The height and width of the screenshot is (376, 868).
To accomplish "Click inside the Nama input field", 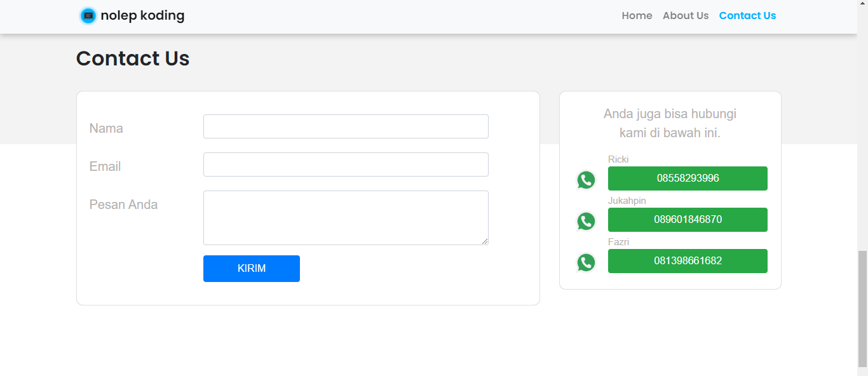I will (x=346, y=126).
